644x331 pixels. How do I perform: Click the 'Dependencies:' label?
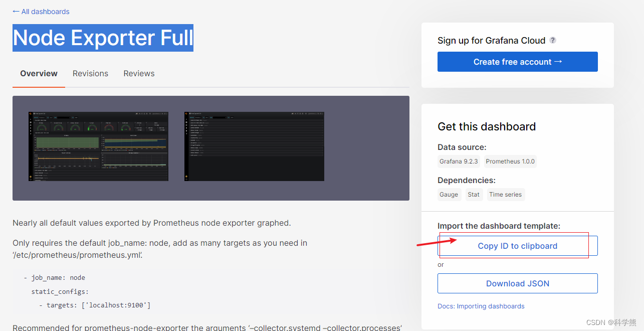[467, 180]
